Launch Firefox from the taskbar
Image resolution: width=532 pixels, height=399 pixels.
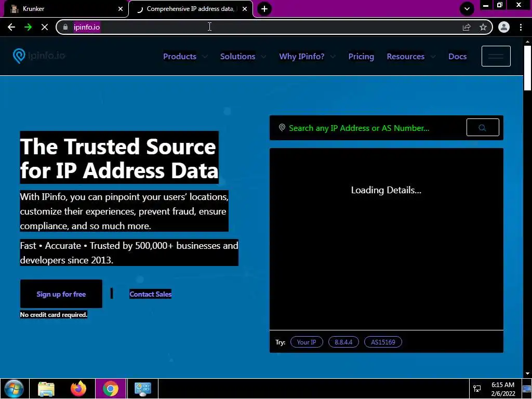click(78, 389)
